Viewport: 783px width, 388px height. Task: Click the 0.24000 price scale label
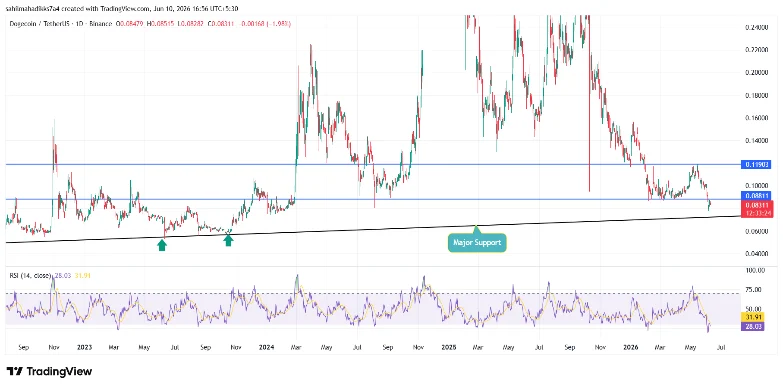point(756,27)
